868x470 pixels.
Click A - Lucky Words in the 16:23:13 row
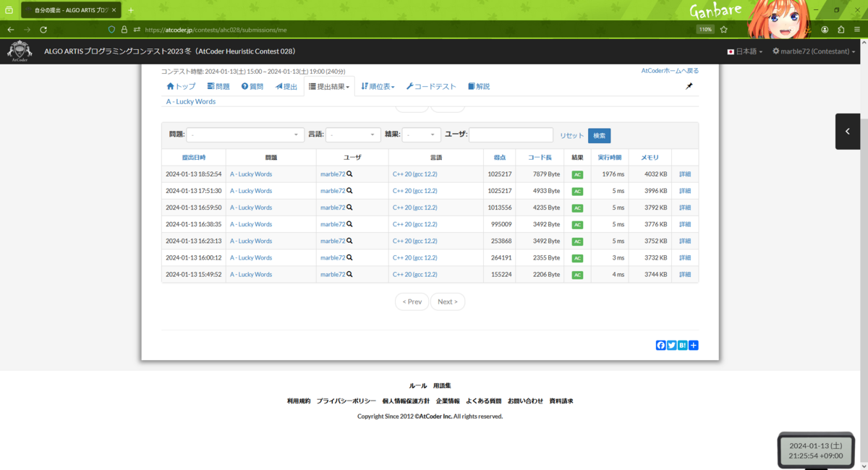[251, 241]
